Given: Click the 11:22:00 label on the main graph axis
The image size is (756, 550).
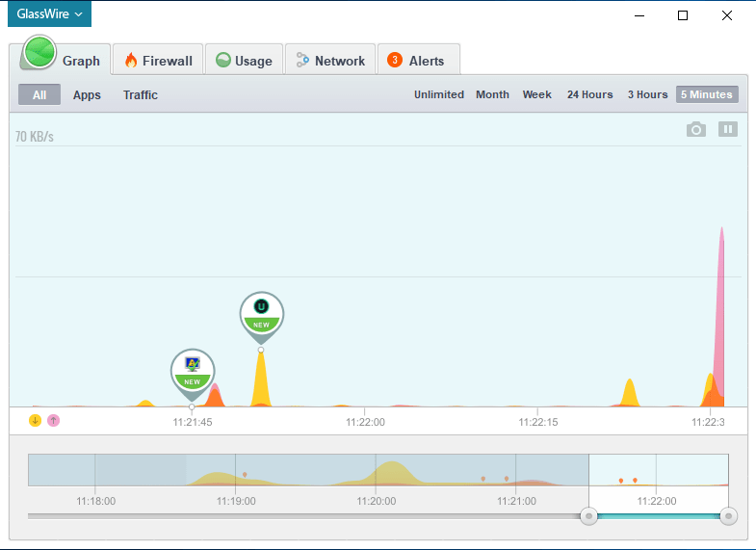Looking at the screenshot, I should [365, 422].
